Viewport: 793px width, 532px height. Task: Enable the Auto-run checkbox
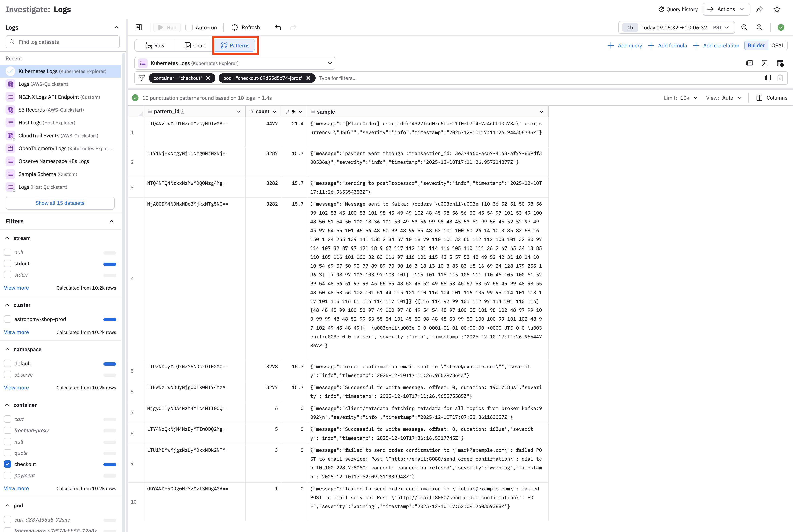189,28
